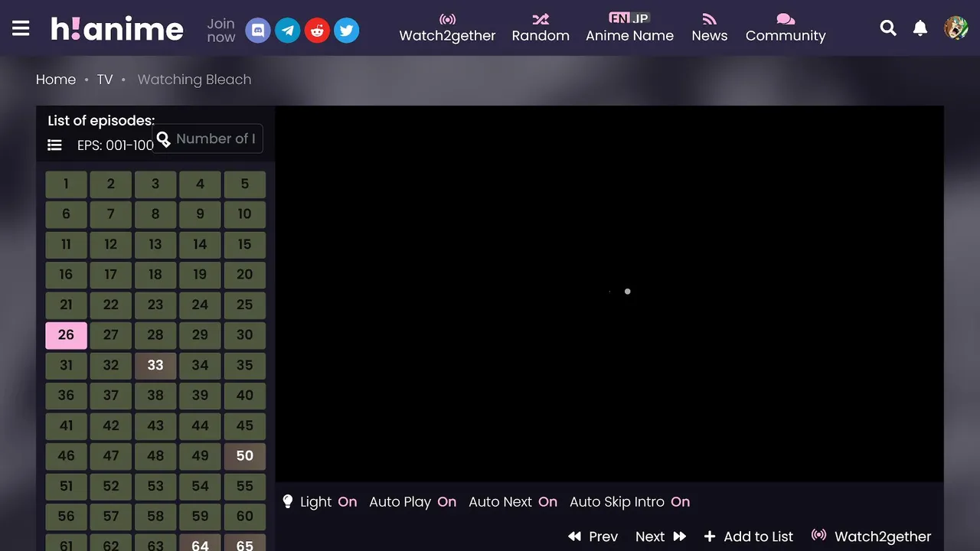The height and width of the screenshot is (551, 980).
Task: Open the hamburger menu
Action: (x=21, y=29)
